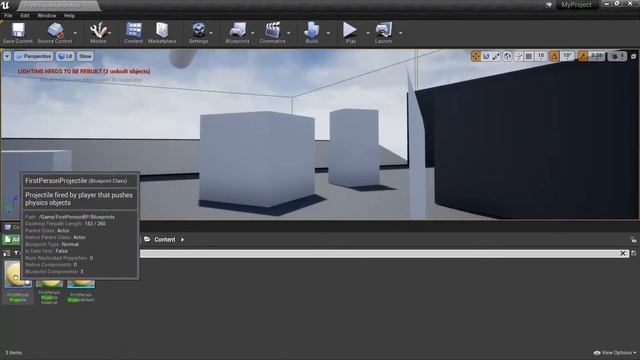Image resolution: width=640 pixels, height=360 pixels.
Task: Select the scale gizmo tool in viewport
Action: pos(496,56)
